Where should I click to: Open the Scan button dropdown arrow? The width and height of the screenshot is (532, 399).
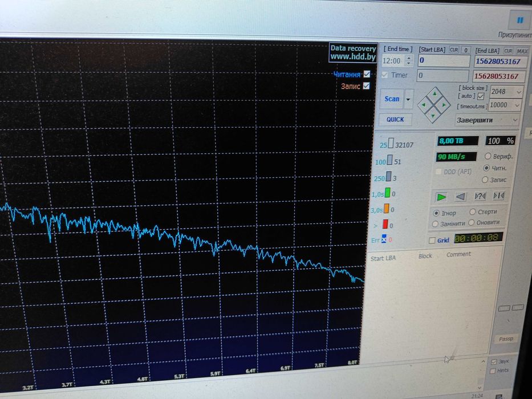tap(408, 99)
